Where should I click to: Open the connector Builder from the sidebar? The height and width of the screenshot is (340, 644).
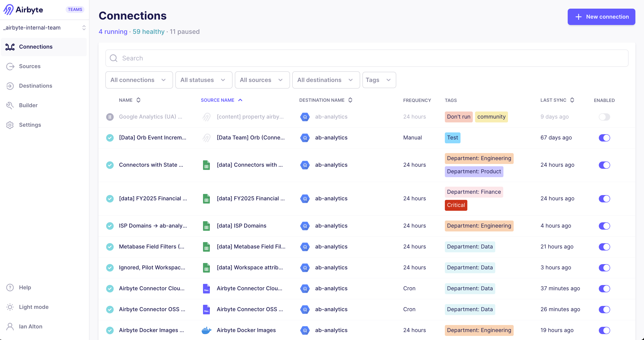click(28, 105)
